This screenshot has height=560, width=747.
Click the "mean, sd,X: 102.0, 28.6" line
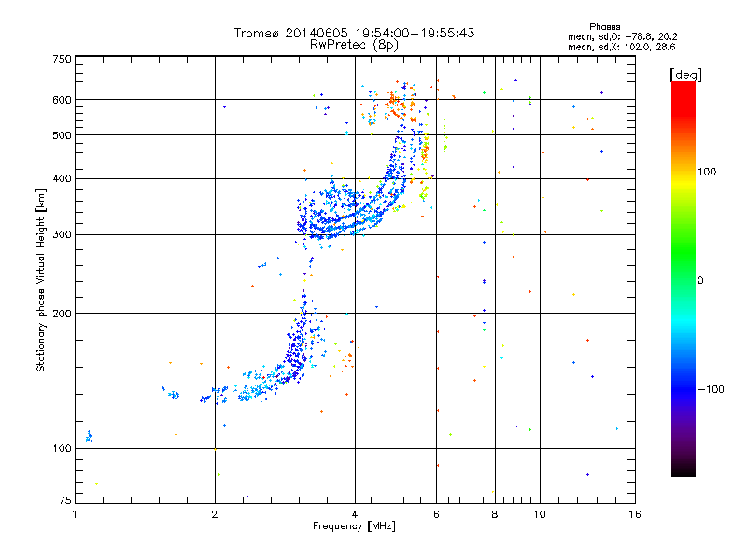pos(621,47)
